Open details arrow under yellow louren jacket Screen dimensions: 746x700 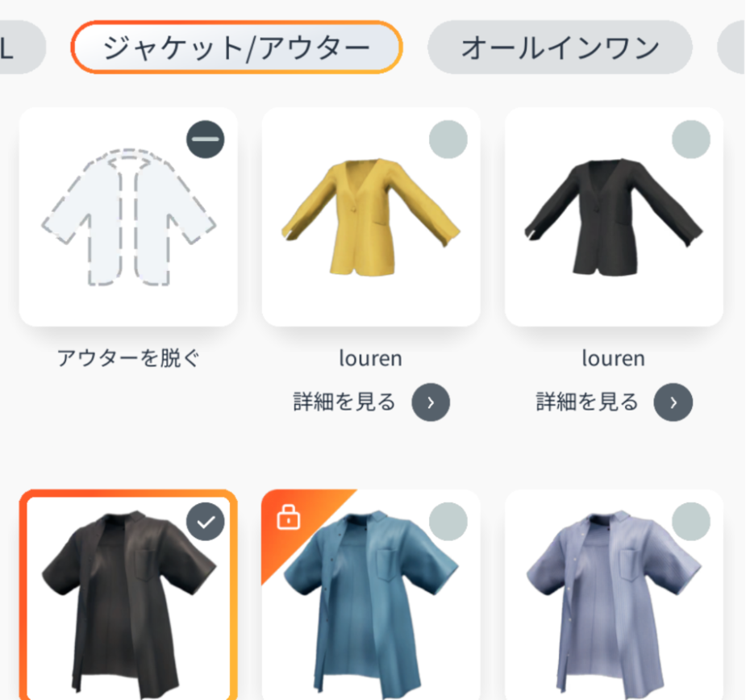pos(431,402)
